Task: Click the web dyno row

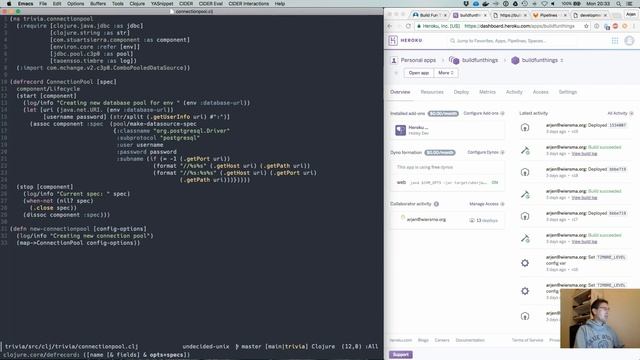Action: [447, 182]
